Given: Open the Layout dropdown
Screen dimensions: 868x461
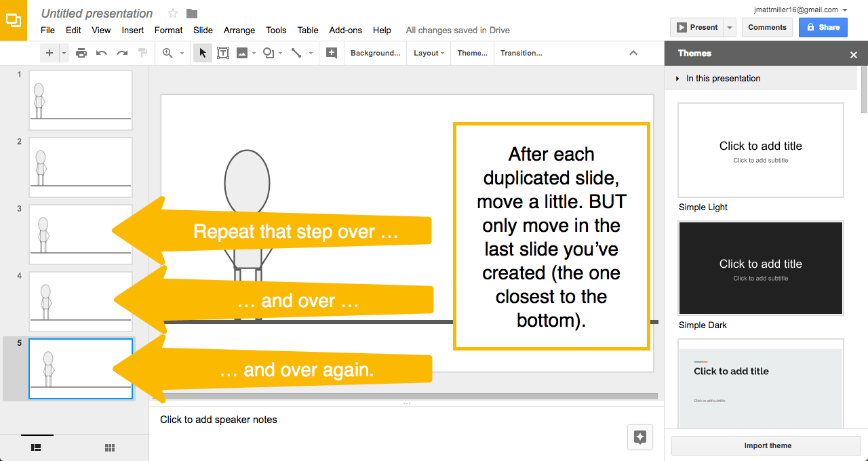Looking at the screenshot, I should point(429,53).
